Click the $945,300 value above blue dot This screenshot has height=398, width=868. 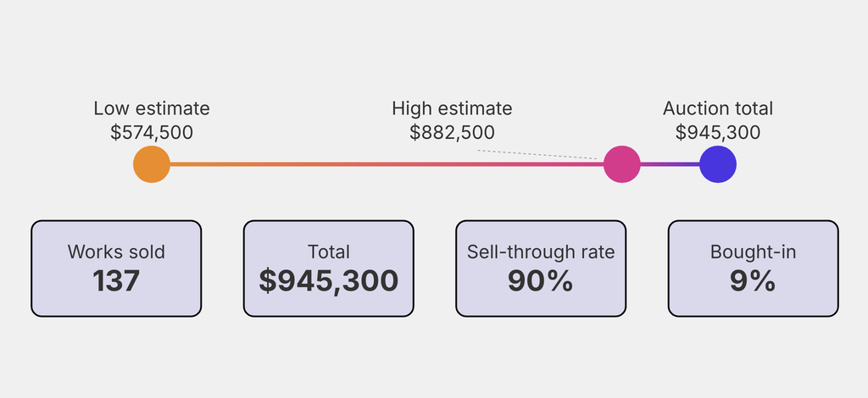pos(718,132)
